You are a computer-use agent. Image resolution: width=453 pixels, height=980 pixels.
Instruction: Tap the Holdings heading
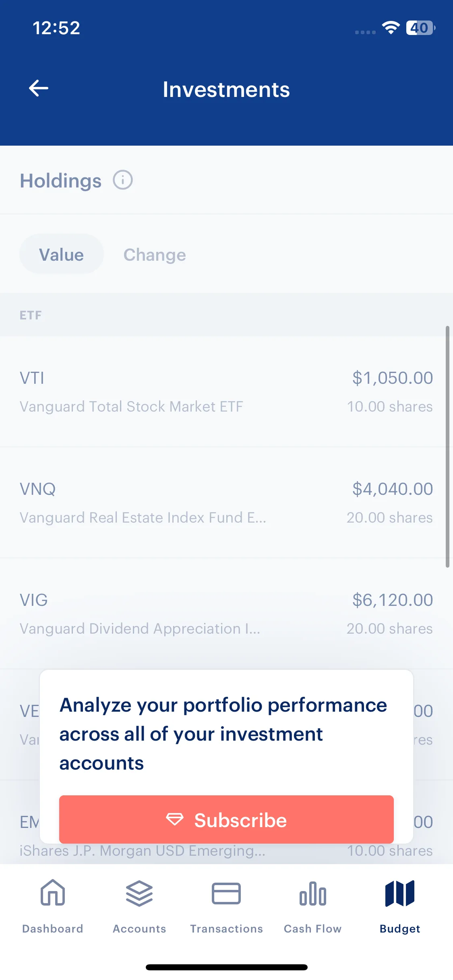click(61, 181)
